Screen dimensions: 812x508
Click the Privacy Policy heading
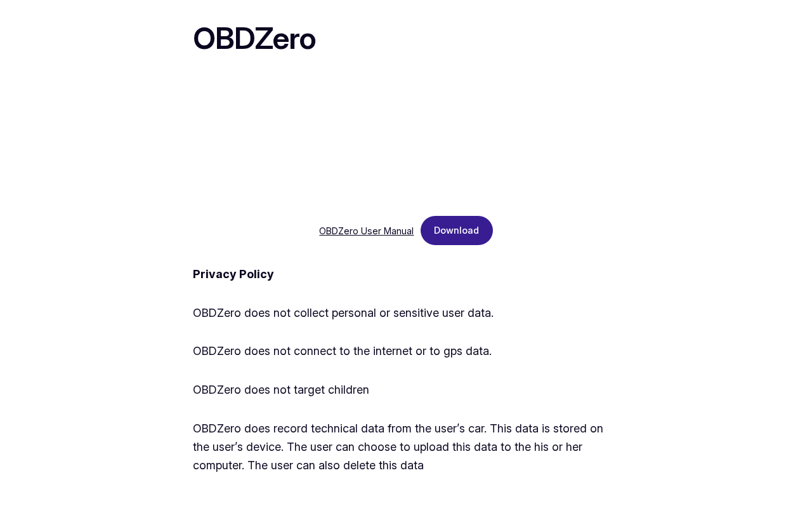pos(233,274)
